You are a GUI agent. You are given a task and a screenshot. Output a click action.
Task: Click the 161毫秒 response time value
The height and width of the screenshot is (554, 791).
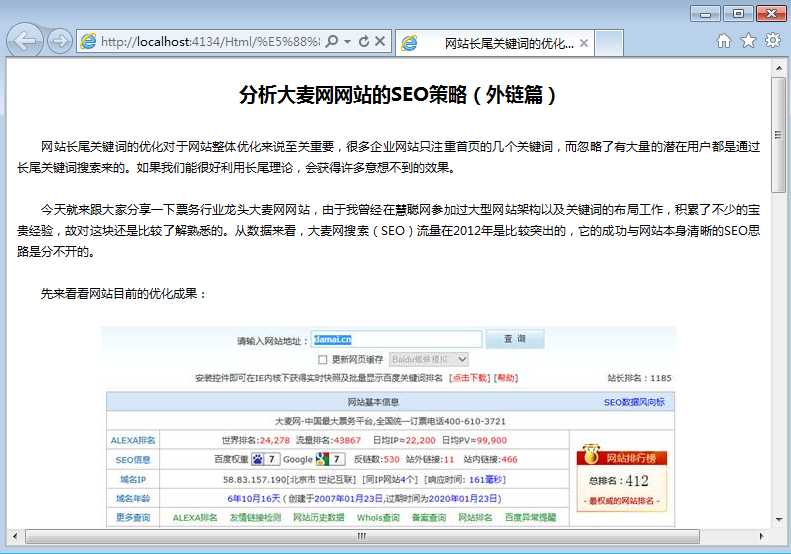pyautogui.click(x=485, y=480)
